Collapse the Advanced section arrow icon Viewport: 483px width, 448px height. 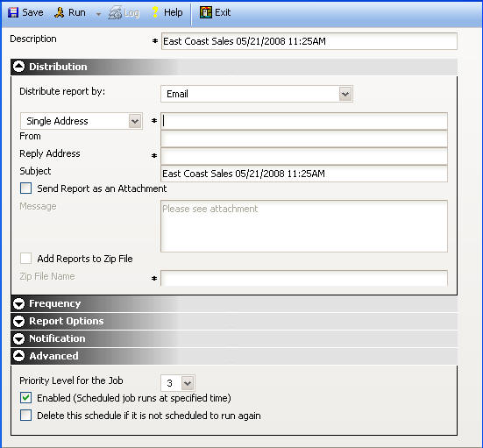(x=18, y=356)
